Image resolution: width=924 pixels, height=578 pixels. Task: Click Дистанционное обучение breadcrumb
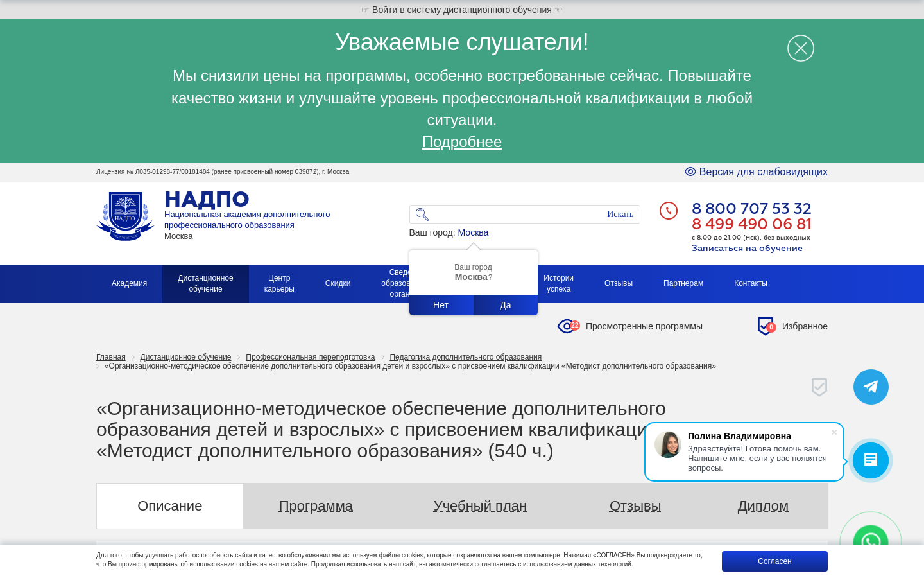click(x=185, y=357)
